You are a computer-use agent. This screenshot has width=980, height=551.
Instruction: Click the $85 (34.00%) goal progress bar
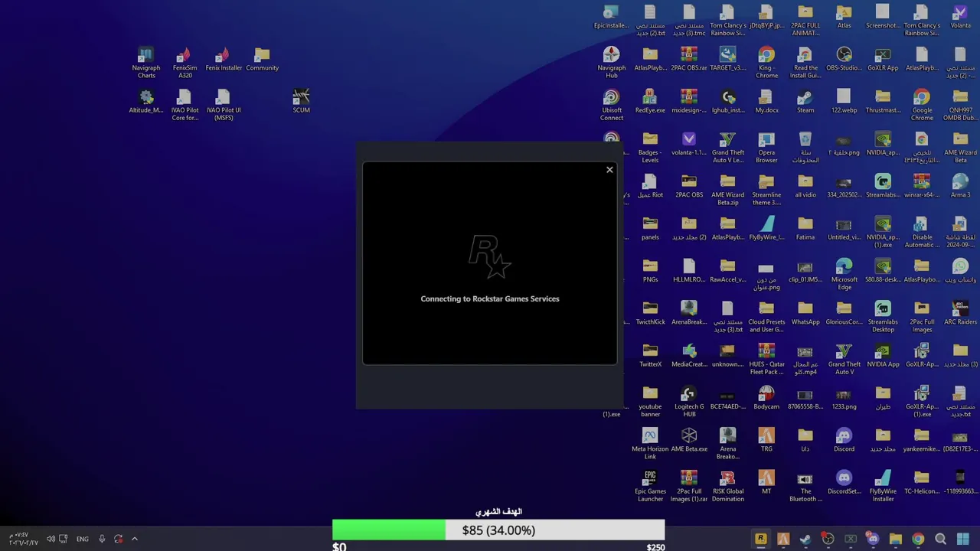coord(498,530)
